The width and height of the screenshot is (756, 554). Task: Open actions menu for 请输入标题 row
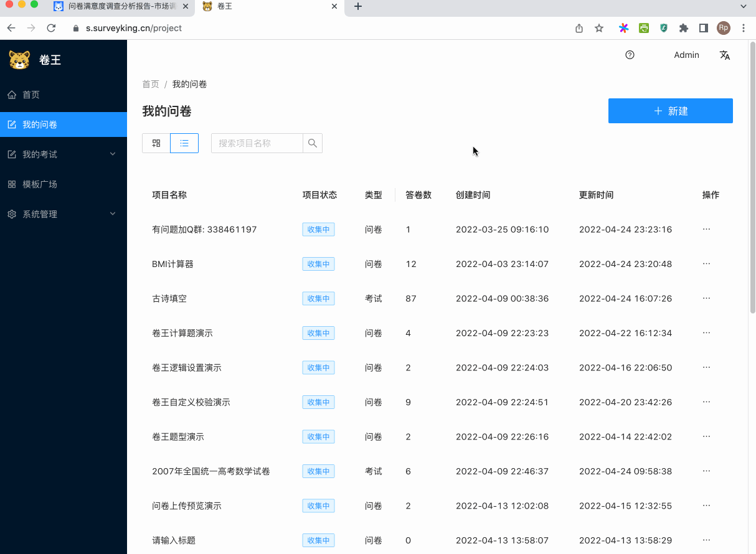click(706, 540)
